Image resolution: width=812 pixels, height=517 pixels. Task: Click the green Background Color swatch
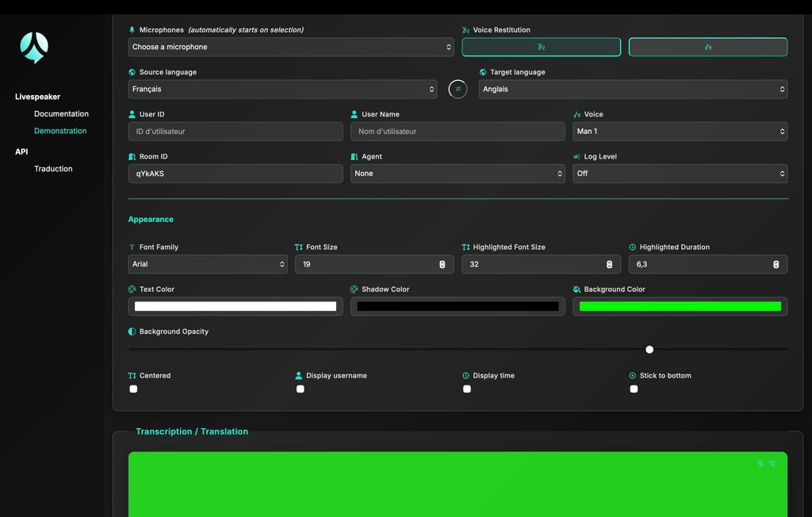click(x=680, y=306)
